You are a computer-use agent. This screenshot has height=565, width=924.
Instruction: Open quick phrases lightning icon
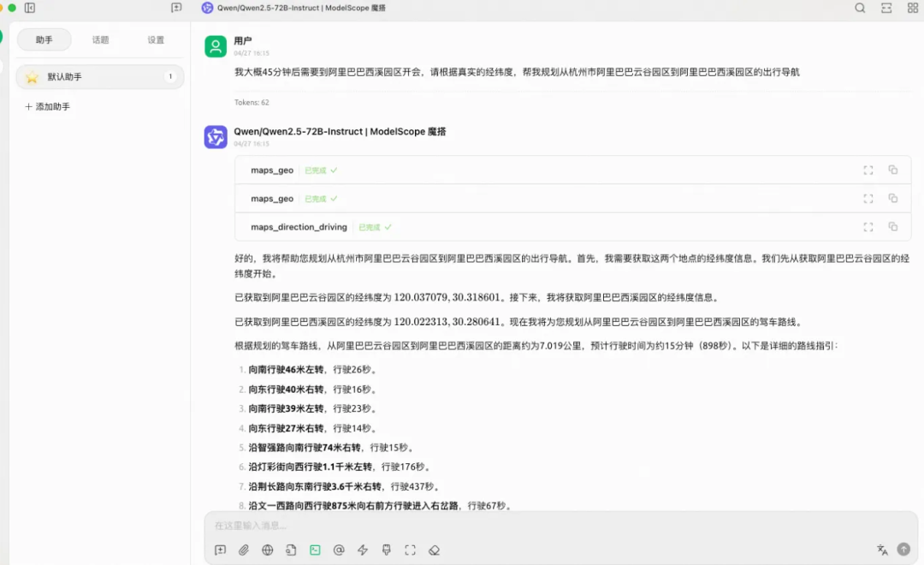click(x=363, y=550)
